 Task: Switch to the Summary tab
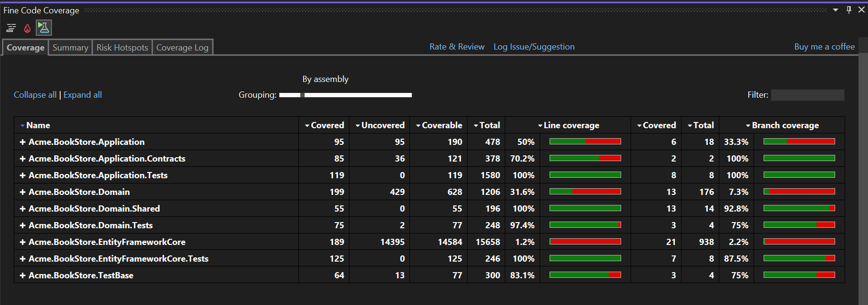click(x=70, y=48)
